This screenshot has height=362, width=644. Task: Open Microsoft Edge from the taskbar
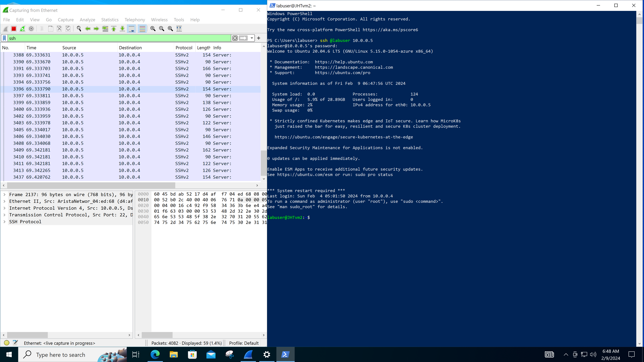(155, 354)
